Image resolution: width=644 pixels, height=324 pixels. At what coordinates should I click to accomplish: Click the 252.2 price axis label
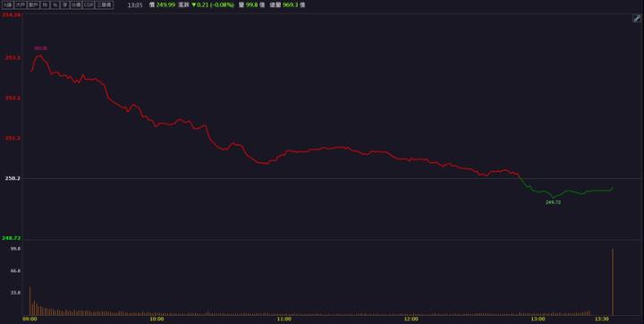coord(13,98)
